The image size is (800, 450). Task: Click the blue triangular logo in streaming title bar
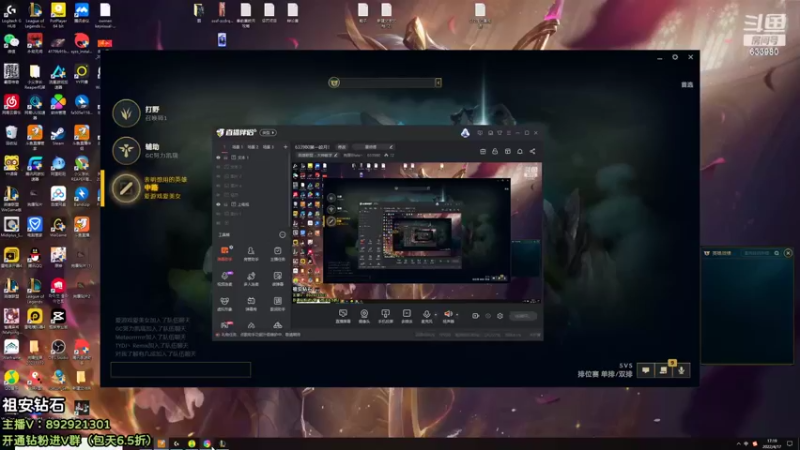[465, 133]
